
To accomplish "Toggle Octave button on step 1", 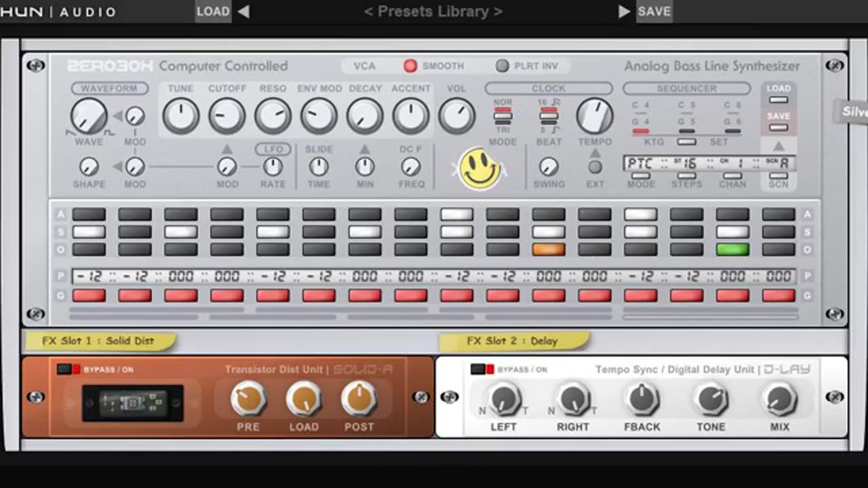I will [89, 249].
